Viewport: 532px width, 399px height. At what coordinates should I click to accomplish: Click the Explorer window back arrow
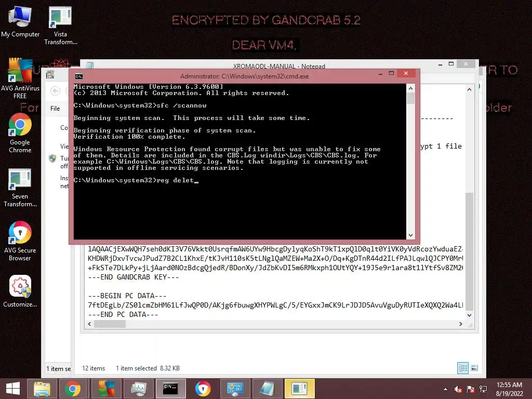point(55,91)
